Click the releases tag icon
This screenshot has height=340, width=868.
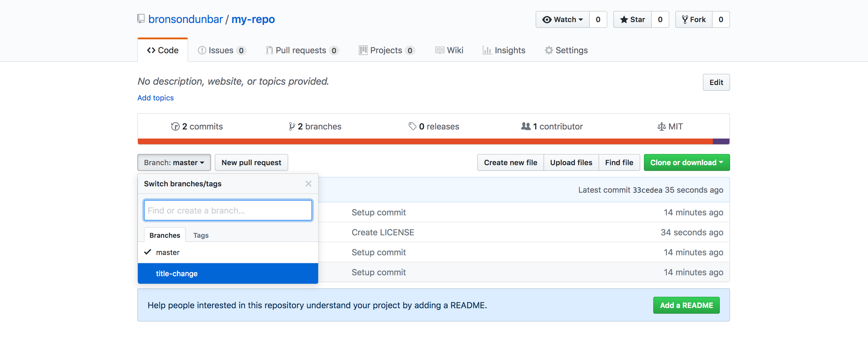coord(412,126)
